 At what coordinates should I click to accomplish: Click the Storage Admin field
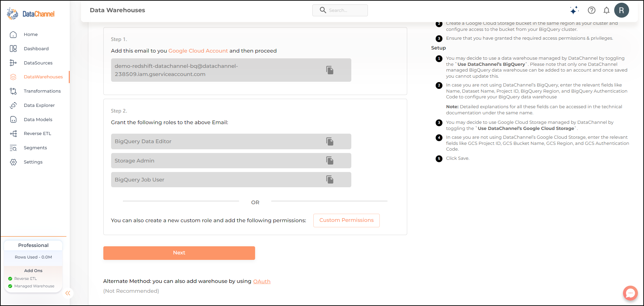pyautogui.click(x=231, y=160)
